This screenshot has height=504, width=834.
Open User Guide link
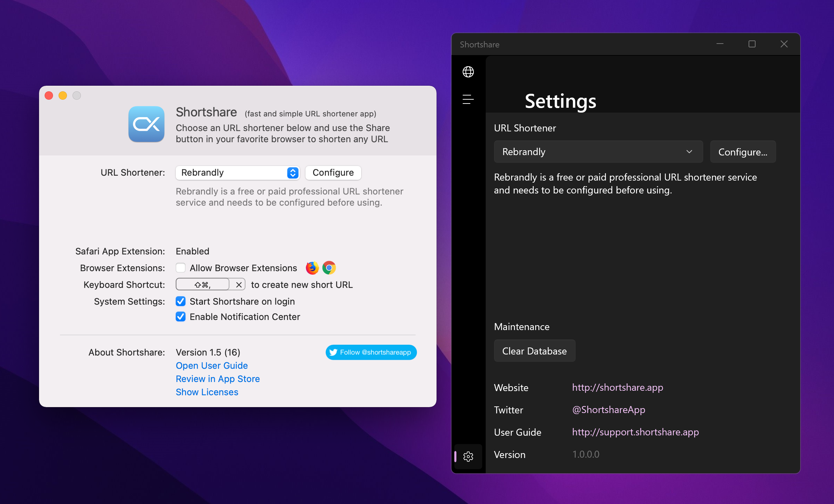212,366
